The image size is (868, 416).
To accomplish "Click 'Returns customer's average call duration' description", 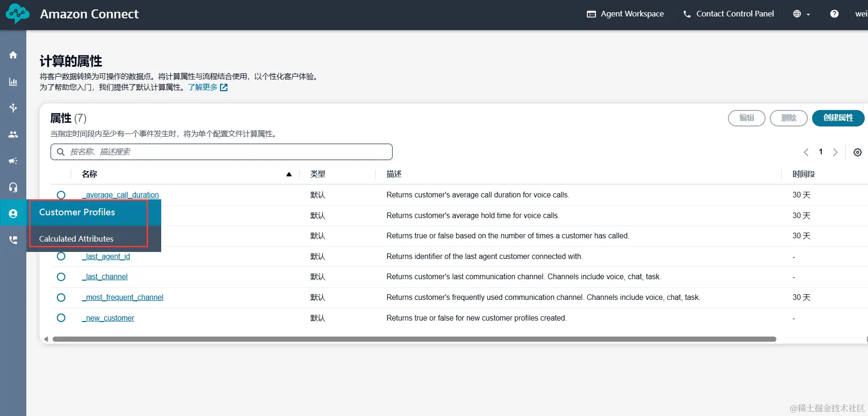I will pos(478,195).
